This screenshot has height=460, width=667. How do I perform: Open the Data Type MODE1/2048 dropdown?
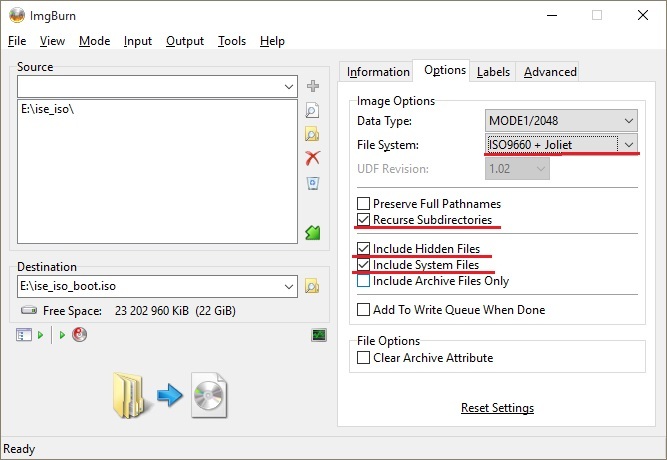(x=561, y=120)
